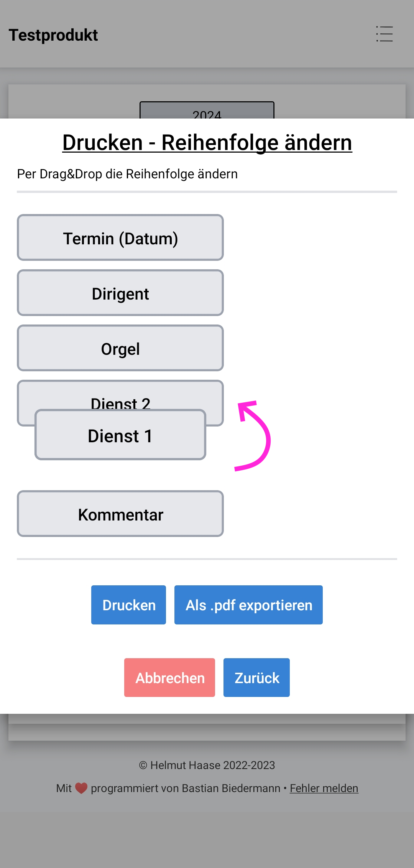The height and width of the screenshot is (868, 414).
Task: Click the Drucken button
Action: (128, 605)
